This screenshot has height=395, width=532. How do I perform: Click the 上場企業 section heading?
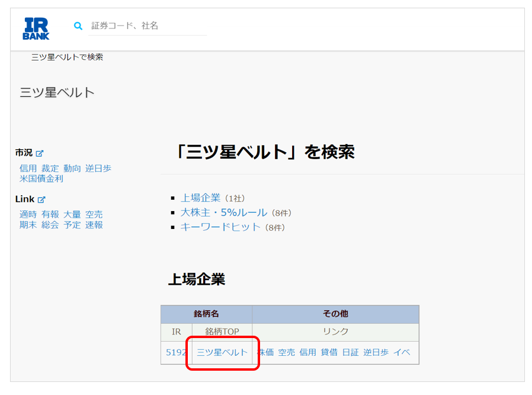coord(197,279)
